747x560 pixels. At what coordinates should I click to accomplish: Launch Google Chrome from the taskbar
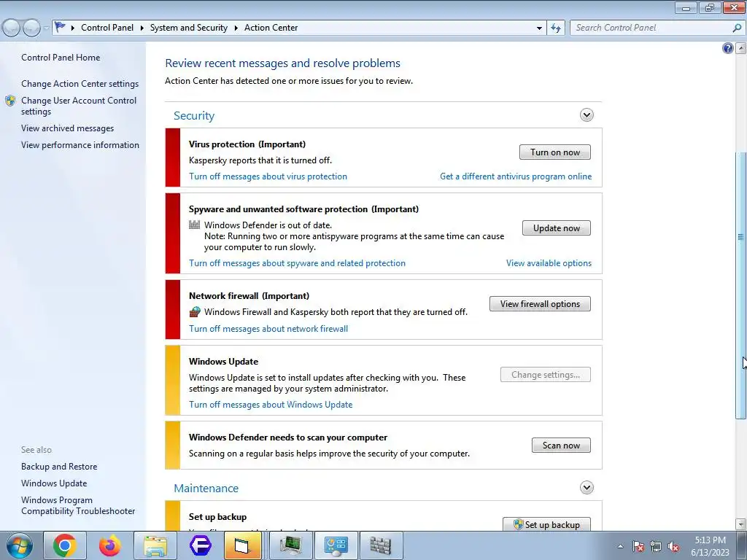point(65,545)
